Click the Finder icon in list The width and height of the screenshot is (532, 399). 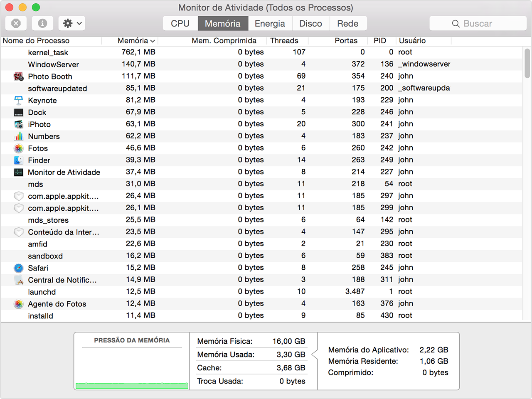click(x=19, y=160)
